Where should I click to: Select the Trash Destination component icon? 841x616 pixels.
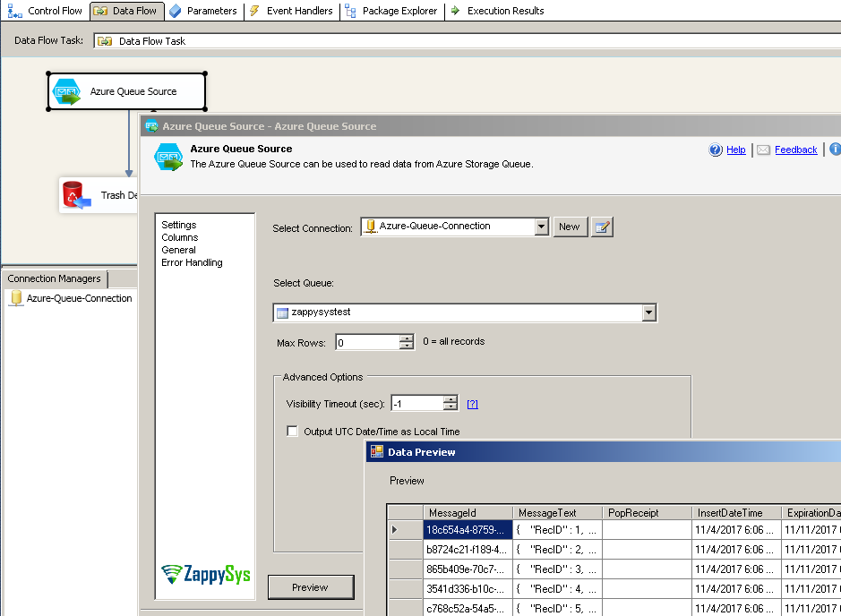pyautogui.click(x=75, y=195)
